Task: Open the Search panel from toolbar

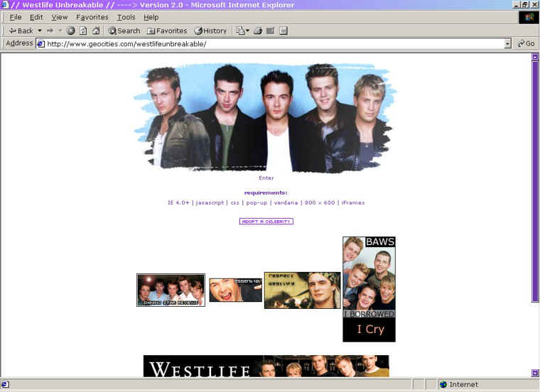Action: click(x=124, y=31)
